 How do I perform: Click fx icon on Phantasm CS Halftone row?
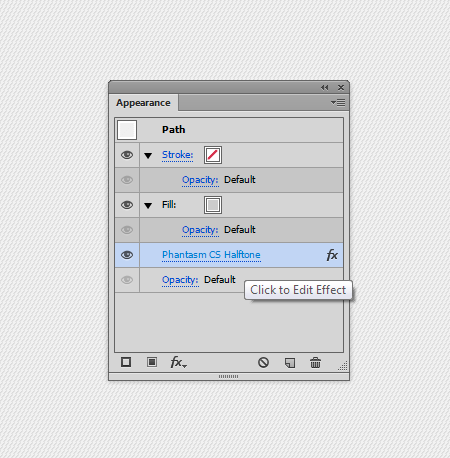pyautogui.click(x=332, y=255)
